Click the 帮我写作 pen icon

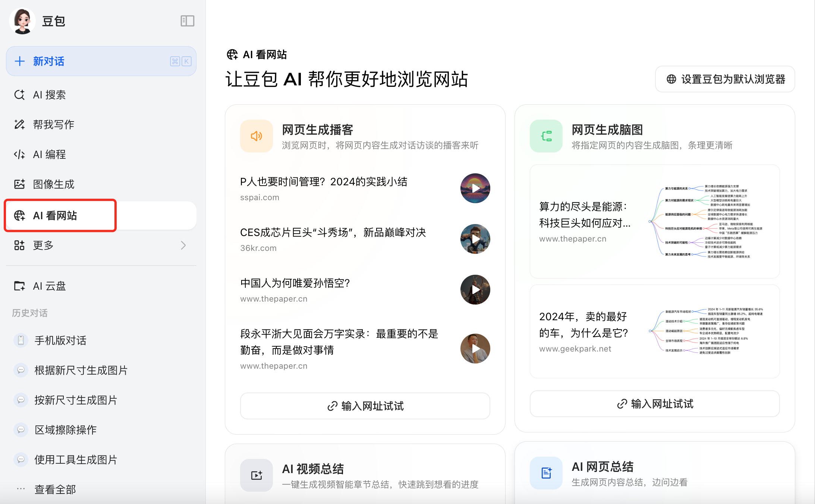(x=19, y=125)
